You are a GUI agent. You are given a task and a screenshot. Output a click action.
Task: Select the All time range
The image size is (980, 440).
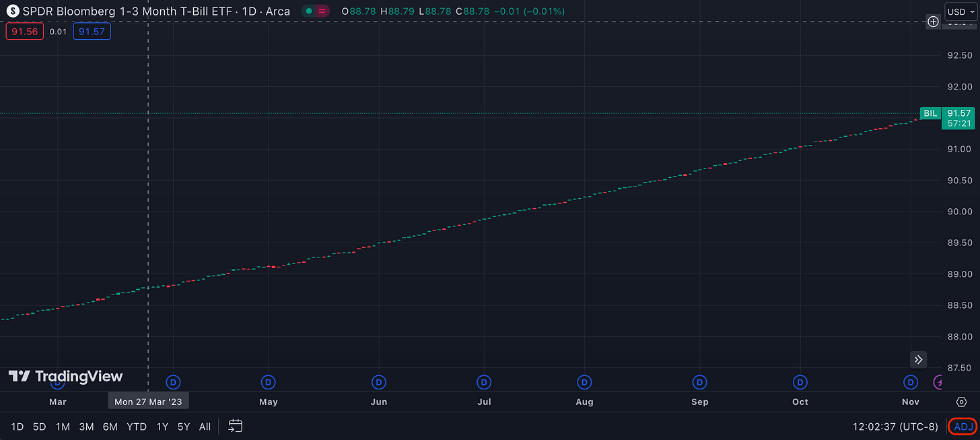click(x=205, y=427)
